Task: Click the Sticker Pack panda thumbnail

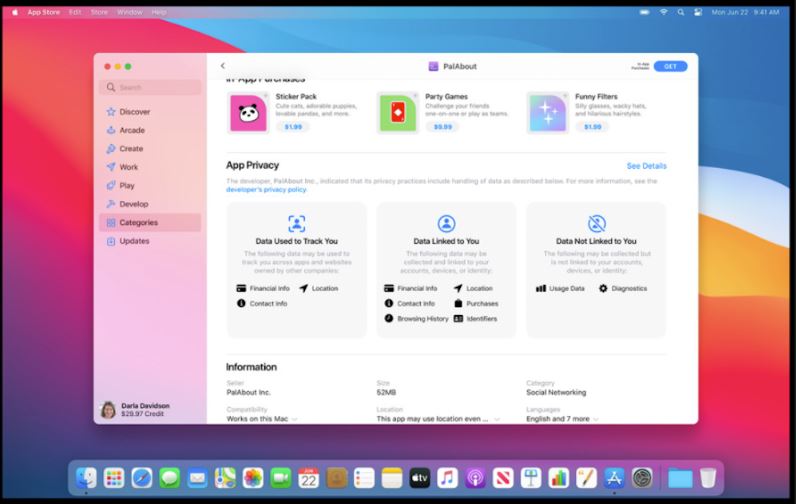Action: click(x=248, y=113)
